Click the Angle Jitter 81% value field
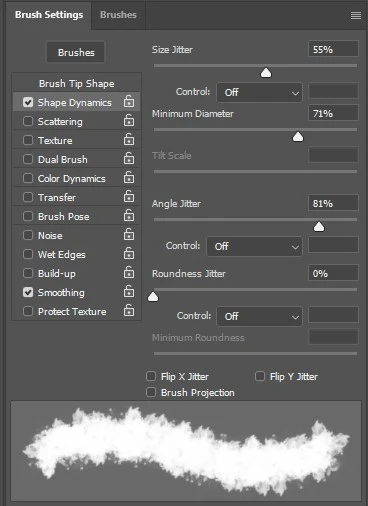Screen dimensions: 368x506 (x=333, y=203)
